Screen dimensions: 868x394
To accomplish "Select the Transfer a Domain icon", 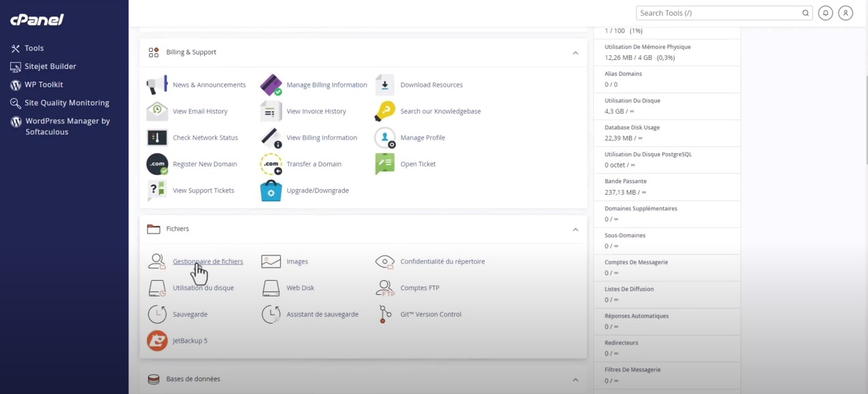I will (x=270, y=164).
